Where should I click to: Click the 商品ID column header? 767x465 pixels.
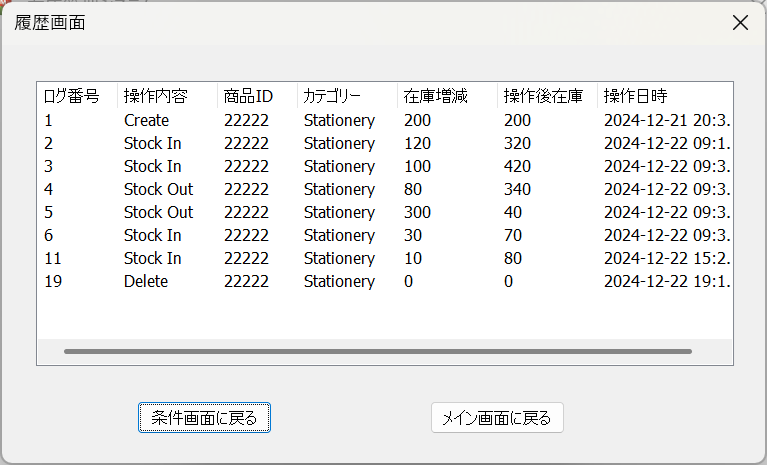(x=248, y=97)
